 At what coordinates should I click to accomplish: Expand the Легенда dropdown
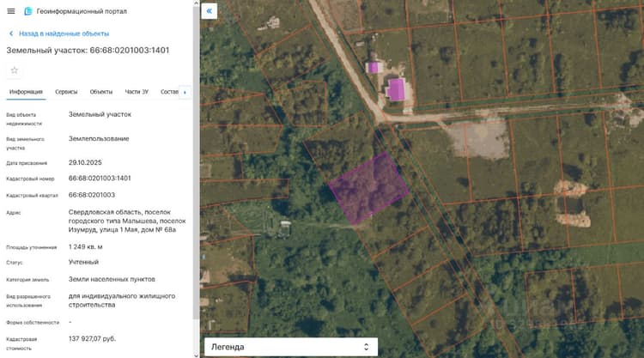291,347
